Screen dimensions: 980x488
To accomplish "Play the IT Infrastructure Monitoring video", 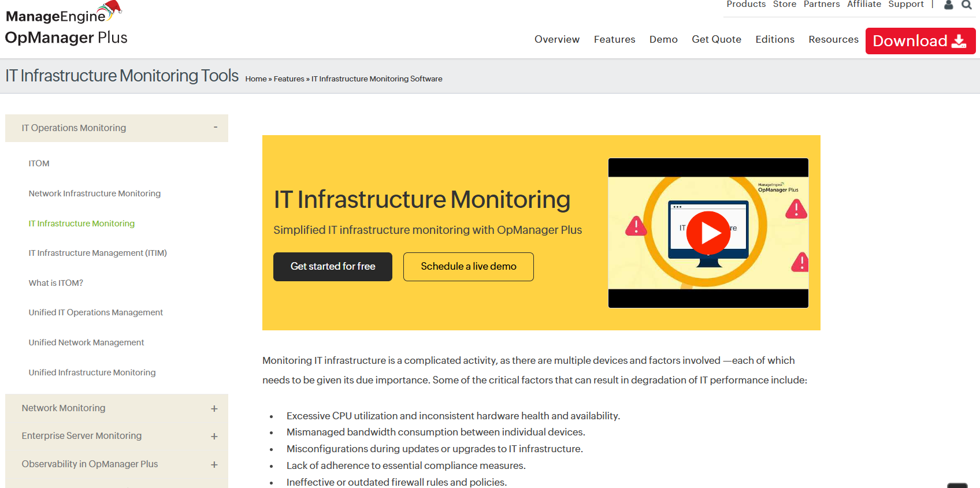I will coord(708,233).
